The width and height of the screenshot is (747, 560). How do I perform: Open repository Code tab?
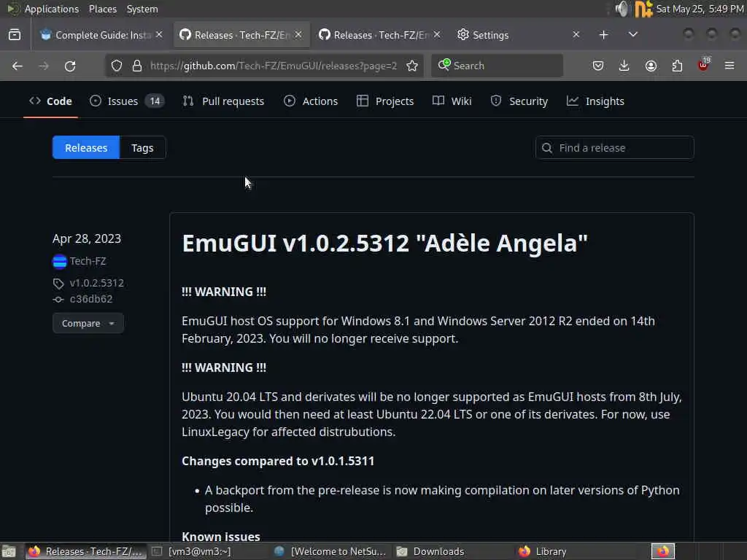point(50,101)
